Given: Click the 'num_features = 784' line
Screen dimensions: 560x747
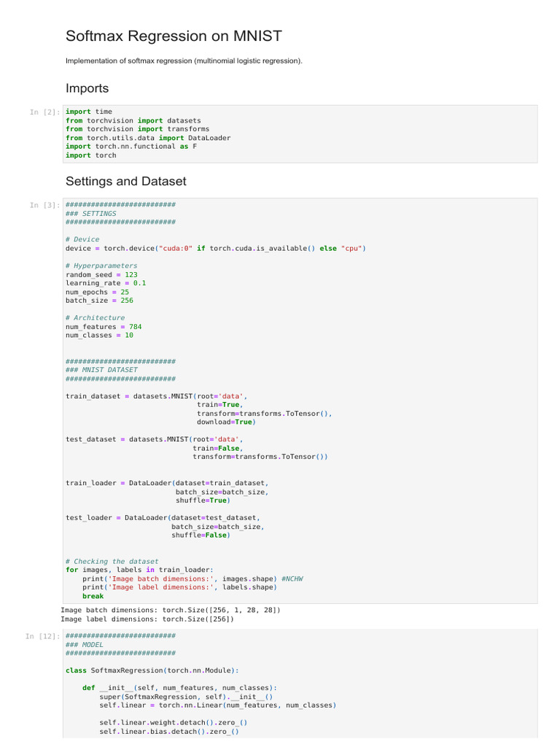Looking at the screenshot, I should tap(104, 327).
